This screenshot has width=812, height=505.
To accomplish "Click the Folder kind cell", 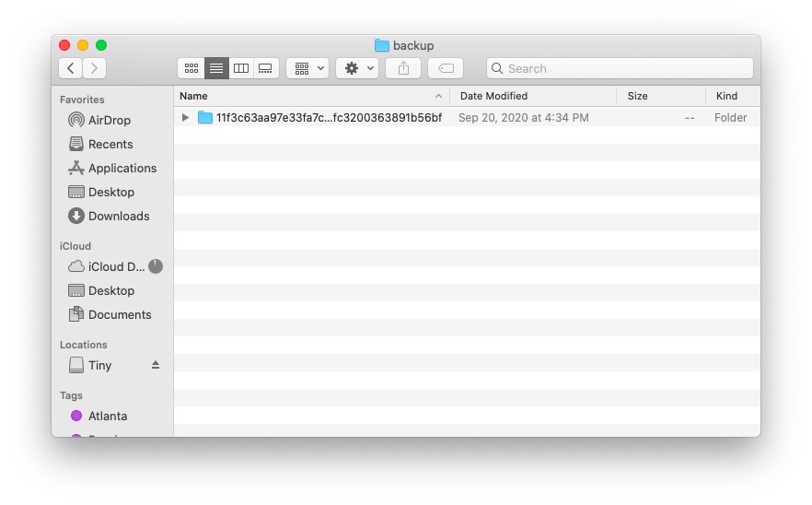I will click(730, 118).
